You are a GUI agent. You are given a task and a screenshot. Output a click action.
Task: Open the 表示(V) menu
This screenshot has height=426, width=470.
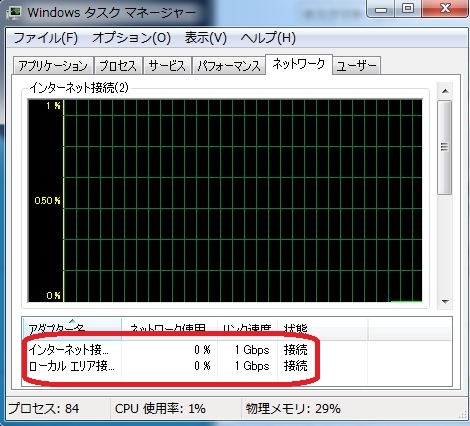point(206,38)
